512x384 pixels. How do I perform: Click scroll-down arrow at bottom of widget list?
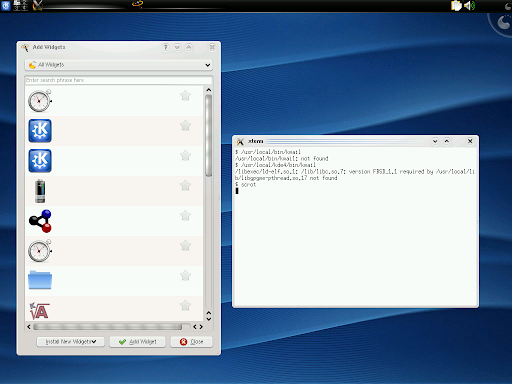209,319
